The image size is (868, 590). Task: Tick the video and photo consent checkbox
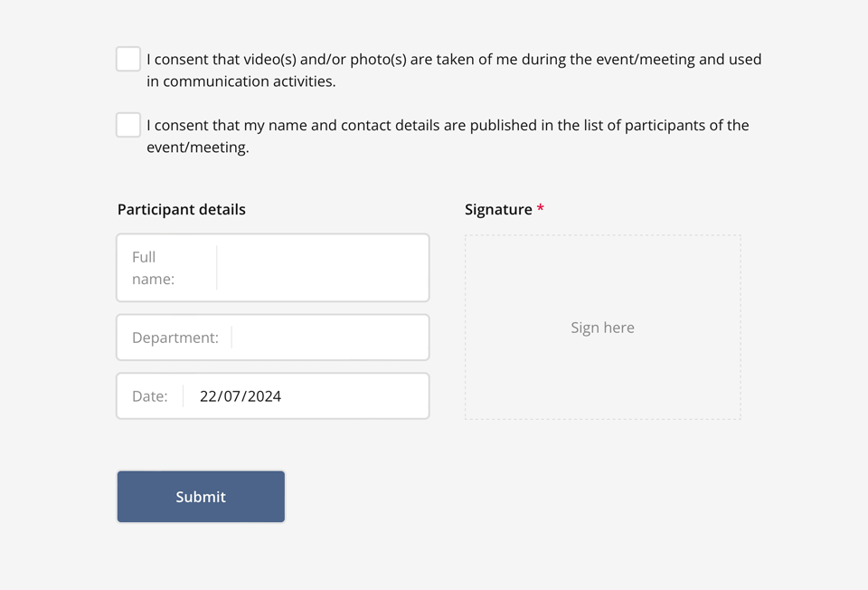pyautogui.click(x=128, y=60)
